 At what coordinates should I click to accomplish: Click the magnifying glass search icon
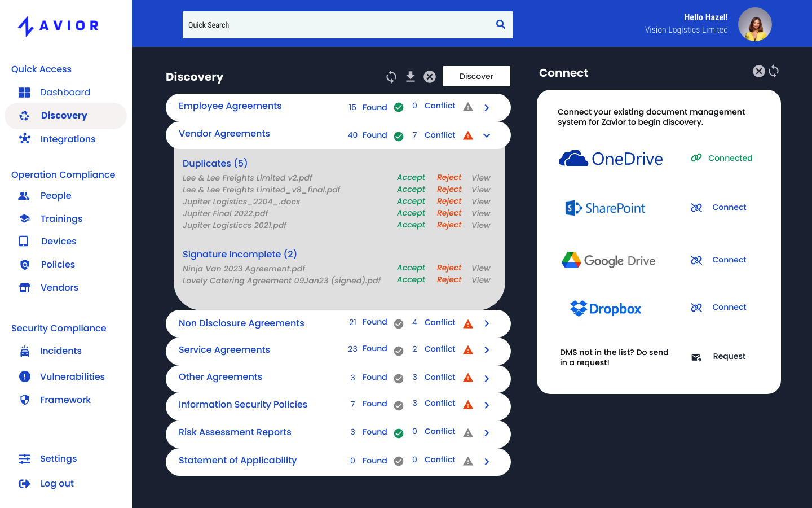click(500, 24)
